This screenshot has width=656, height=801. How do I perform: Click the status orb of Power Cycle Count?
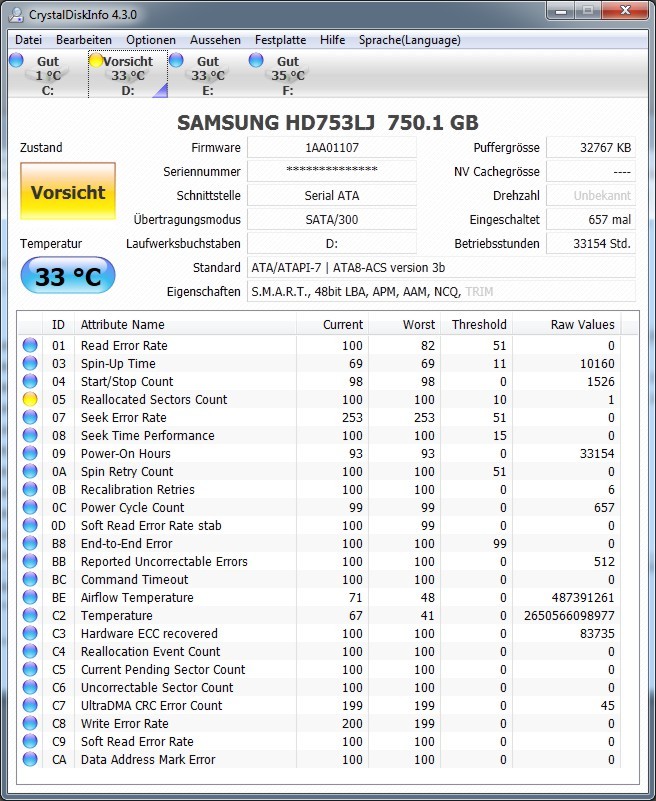coord(30,507)
